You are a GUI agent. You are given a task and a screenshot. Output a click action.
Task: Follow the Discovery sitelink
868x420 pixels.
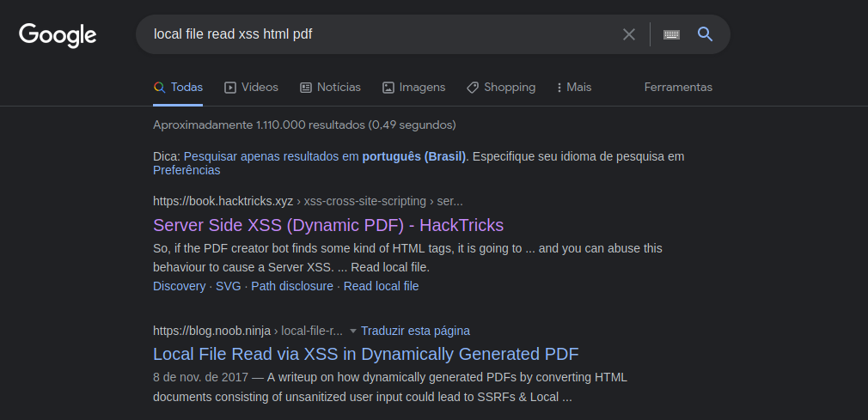[x=180, y=286]
